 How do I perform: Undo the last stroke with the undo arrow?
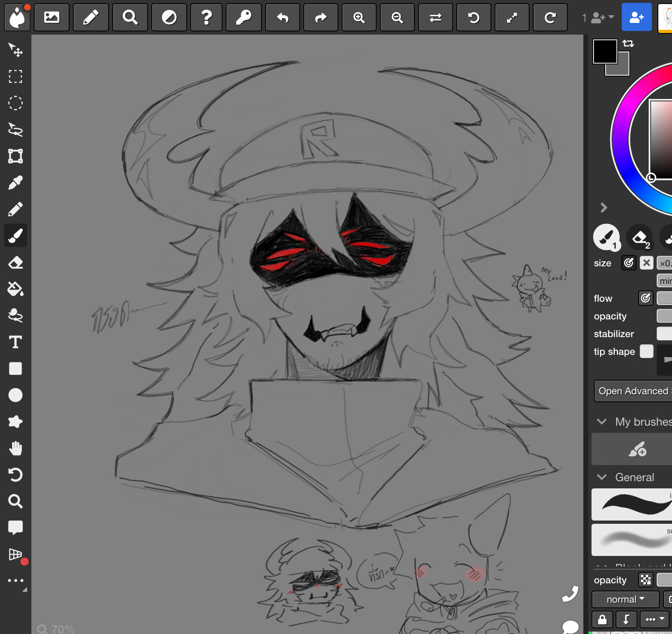pyautogui.click(x=283, y=17)
